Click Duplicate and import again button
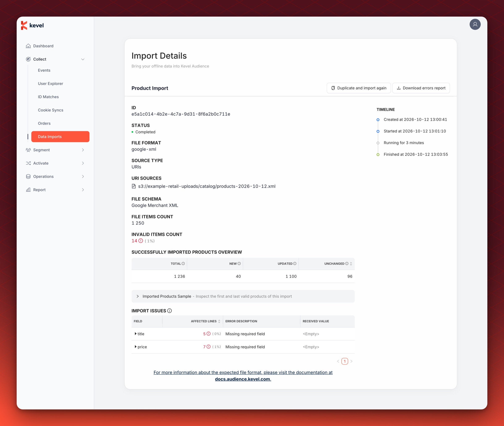Screen dimensions: 504x426 [x=359, y=88]
